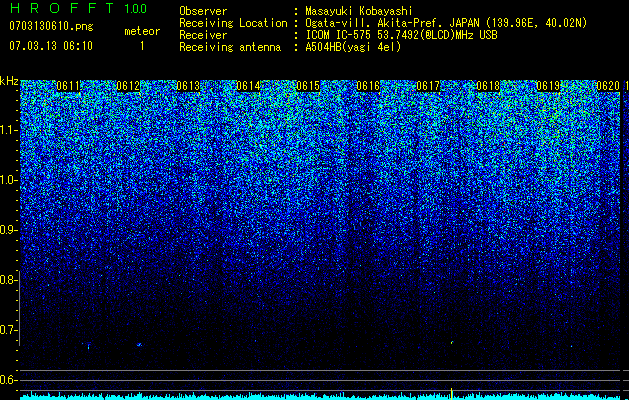
Task: Click the 0703130610.png file name
Action: click(x=51, y=26)
